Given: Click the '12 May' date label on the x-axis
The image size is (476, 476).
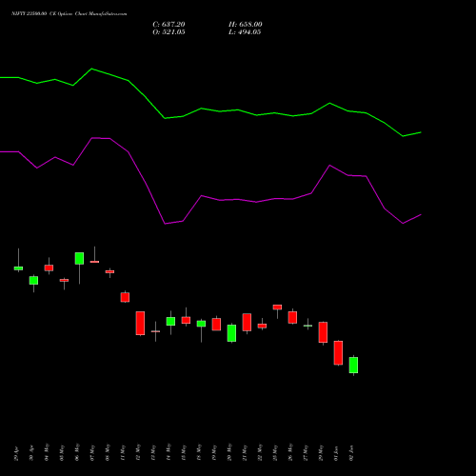Looking at the screenshot, I should tap(138, 452).
